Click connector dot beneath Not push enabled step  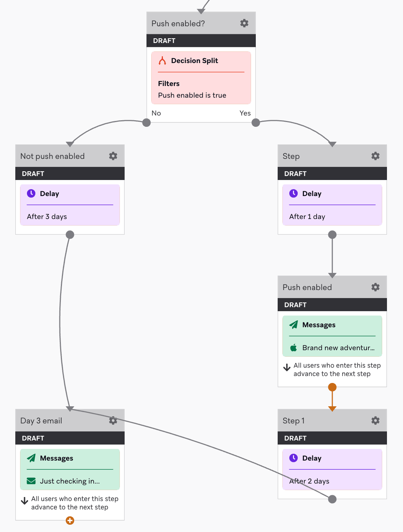70,235
